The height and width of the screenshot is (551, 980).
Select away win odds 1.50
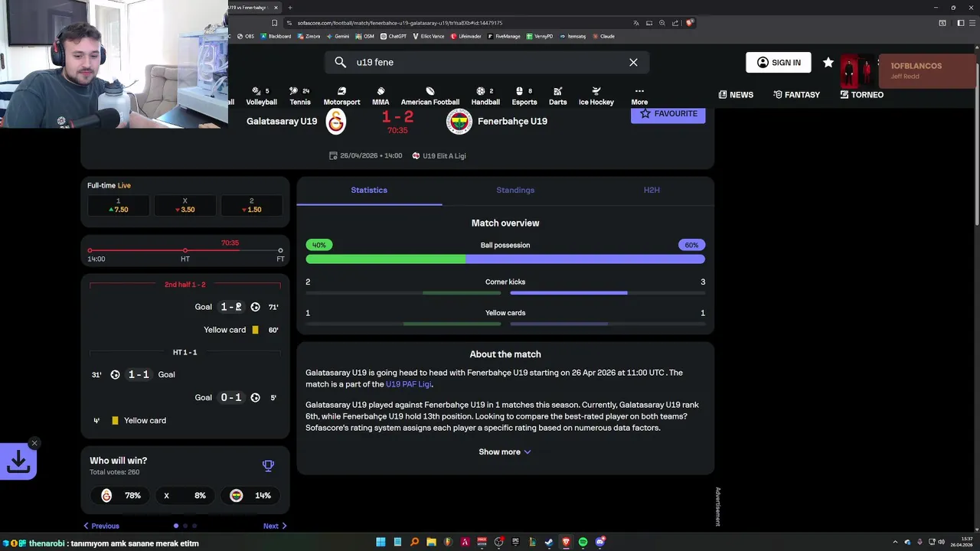[x=251, y=205]
